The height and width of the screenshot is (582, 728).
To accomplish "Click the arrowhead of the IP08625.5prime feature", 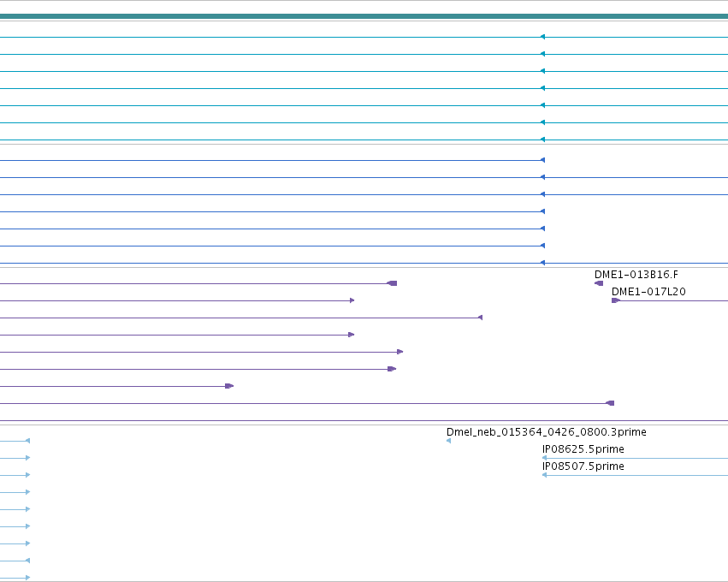I will (x=545, y=458).
